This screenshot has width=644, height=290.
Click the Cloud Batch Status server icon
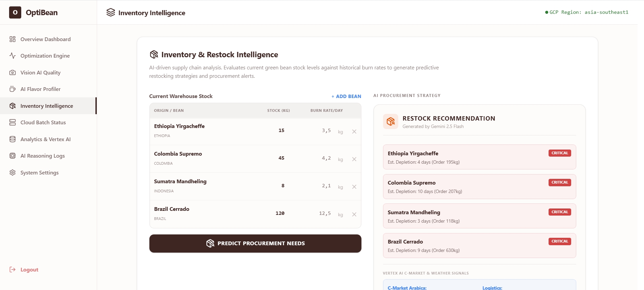coord(12,122)
